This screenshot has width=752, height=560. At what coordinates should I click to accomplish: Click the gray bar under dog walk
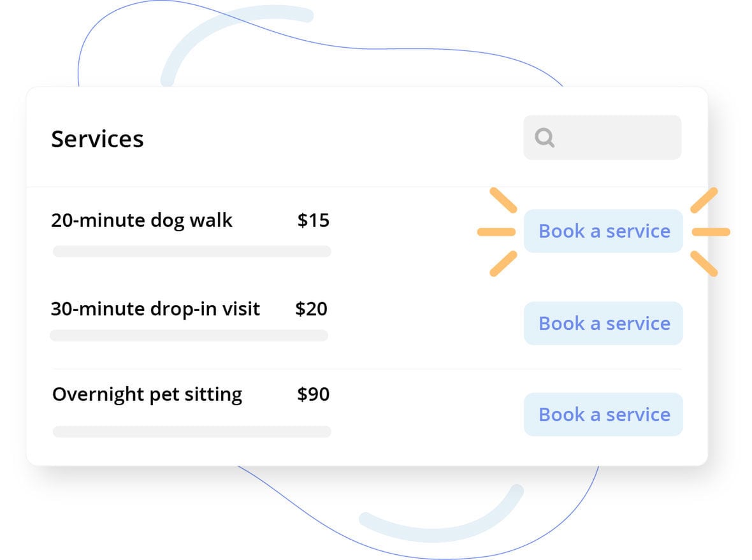pos(192,252)
